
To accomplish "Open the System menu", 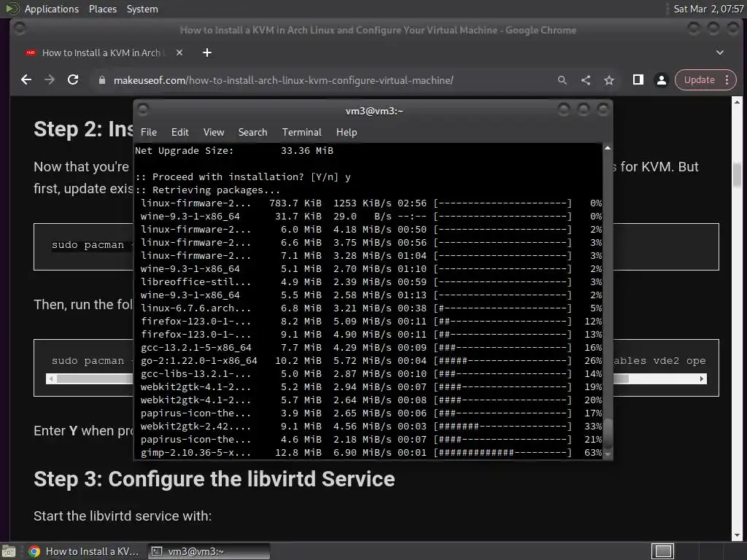I will tap(142, 9).
